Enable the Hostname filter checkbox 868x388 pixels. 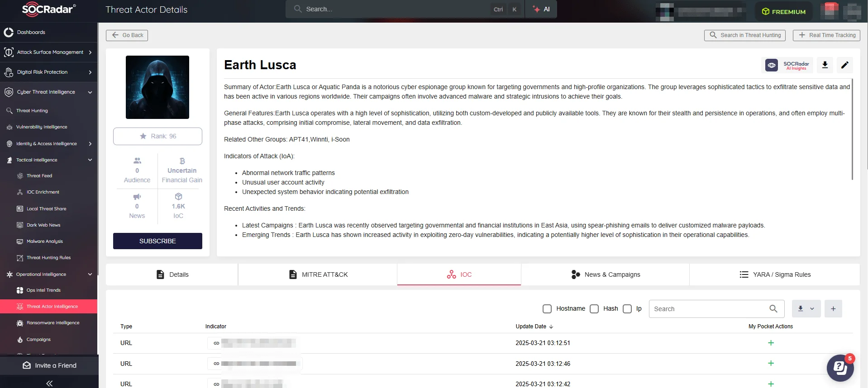[x=547, y=309]
